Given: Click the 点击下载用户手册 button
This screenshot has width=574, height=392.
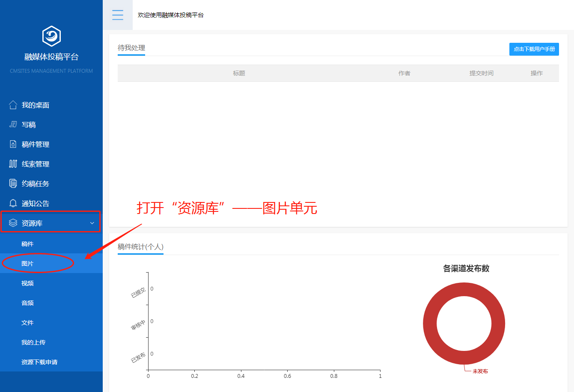Looking at the screenshot, I should pyautogui.click(x=534, y=49).
